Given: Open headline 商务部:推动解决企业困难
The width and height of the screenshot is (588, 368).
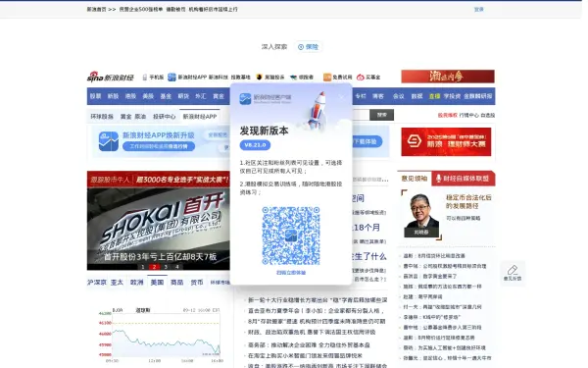Looking at the screenshot, I should (x=309, y=345).
